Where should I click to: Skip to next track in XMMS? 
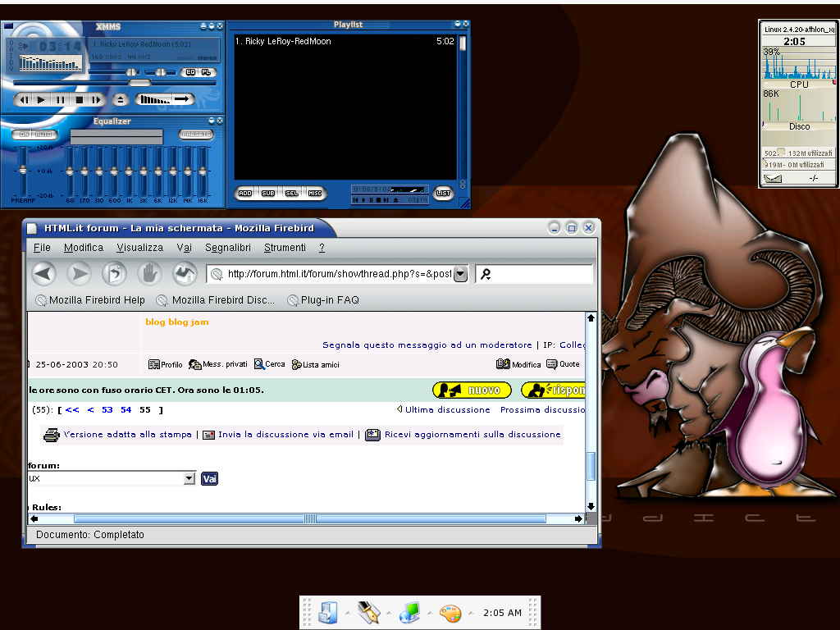97,99
